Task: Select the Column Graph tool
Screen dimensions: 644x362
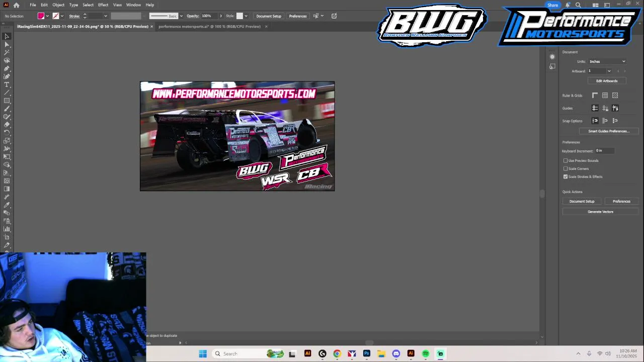Action: click(x=7, y=229)
